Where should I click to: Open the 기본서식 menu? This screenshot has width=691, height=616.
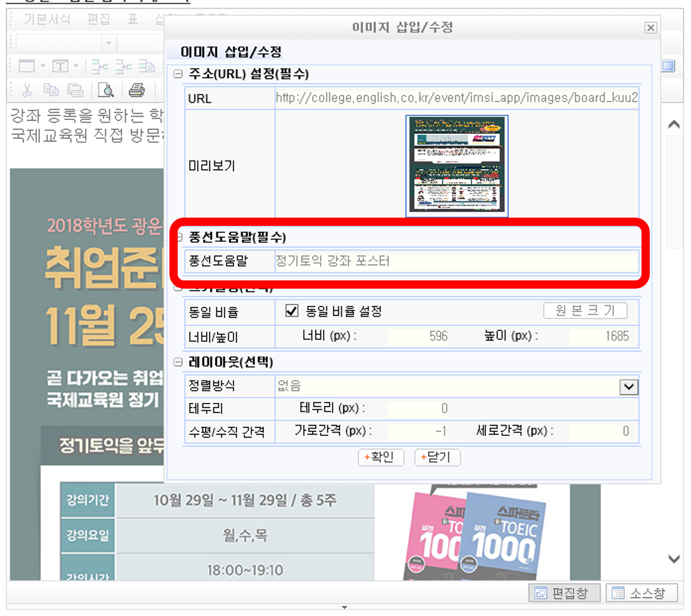[47, 20]
